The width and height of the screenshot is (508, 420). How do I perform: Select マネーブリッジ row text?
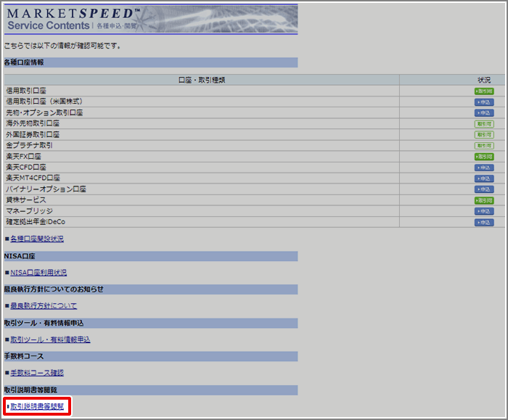(30, 211)
